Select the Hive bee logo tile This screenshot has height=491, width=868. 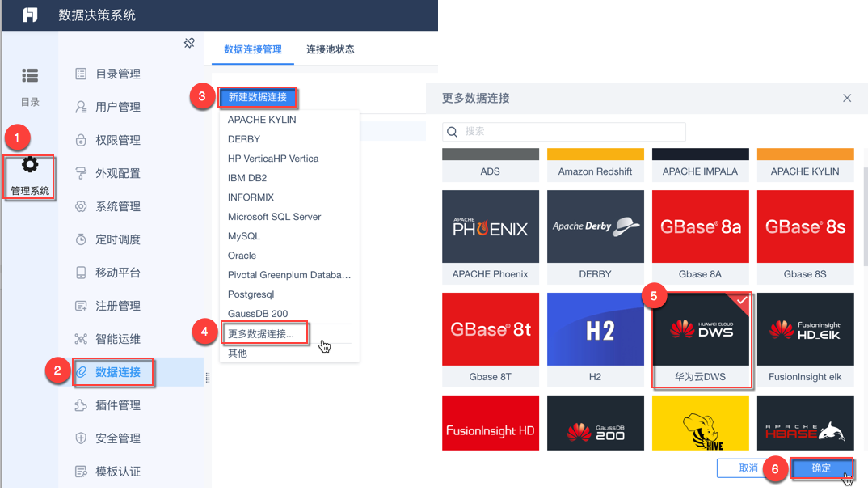(x=700, y=423)
